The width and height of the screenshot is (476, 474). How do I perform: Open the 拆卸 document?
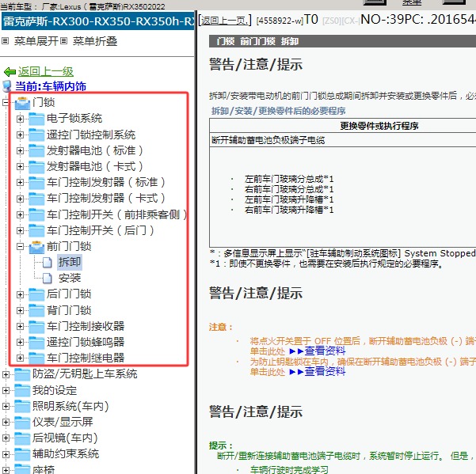[70, 262]
